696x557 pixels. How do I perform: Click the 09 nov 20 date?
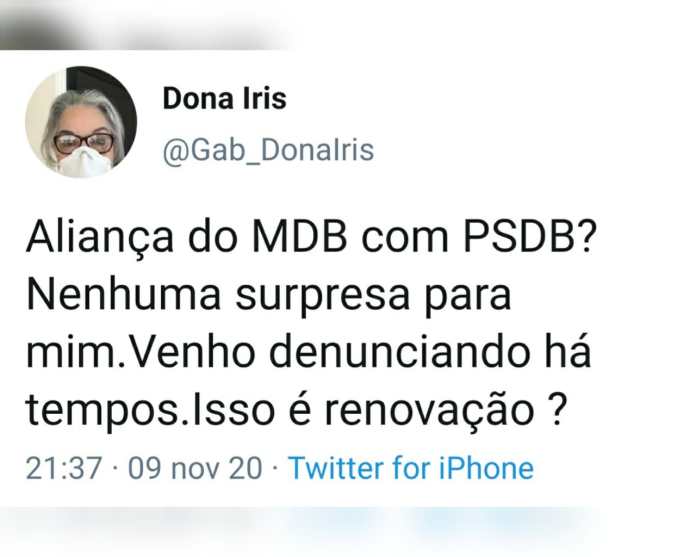(x=195, y=468)
